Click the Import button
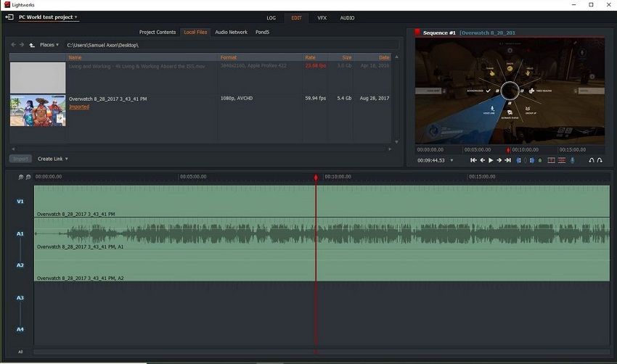The width and height of the screenshot is (617, 364). point(20,159)
